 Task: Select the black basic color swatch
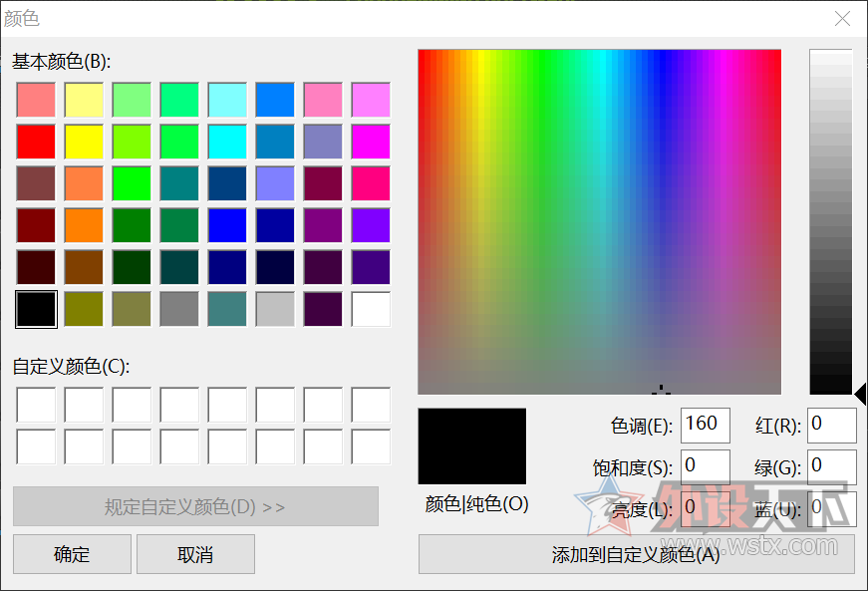point(36,309)
